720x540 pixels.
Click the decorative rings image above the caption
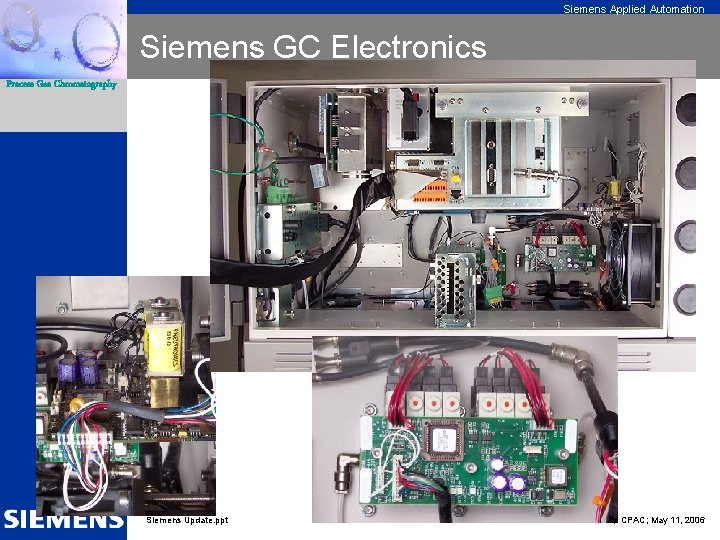point(63,39)
